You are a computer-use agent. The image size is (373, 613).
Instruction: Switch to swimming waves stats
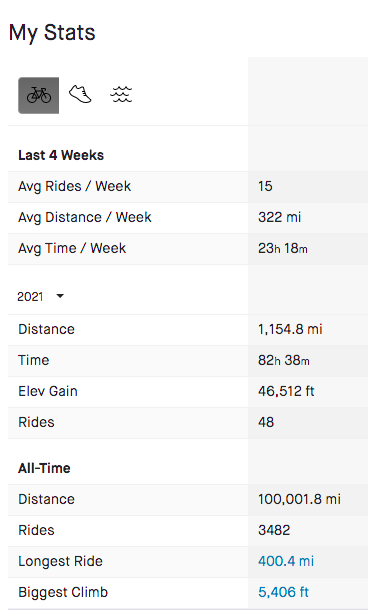(x=121, y=95)
